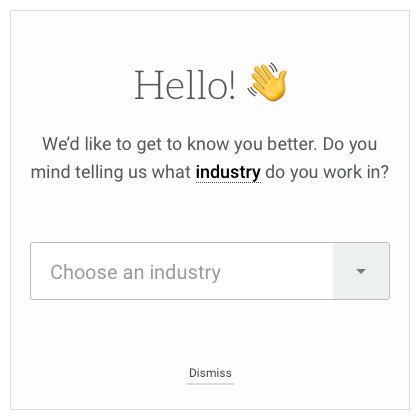
Task: Click the yellow hand wave icon beside Hello
Action: click(x=267, y=82)
